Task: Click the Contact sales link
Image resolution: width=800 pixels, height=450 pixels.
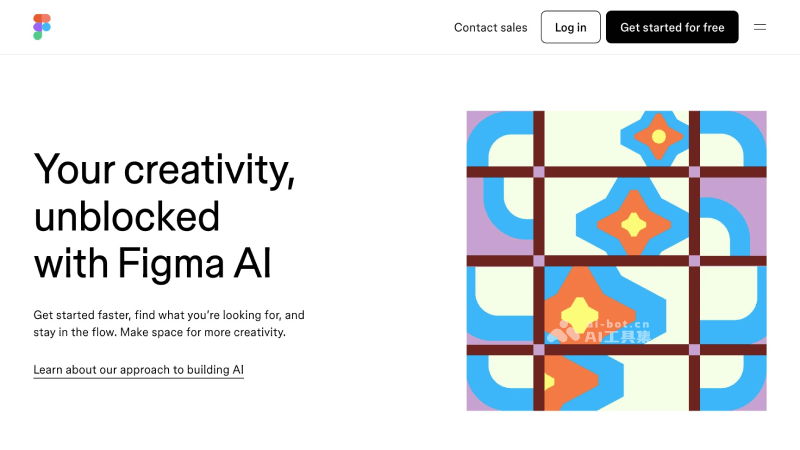Action: [490, 27]
